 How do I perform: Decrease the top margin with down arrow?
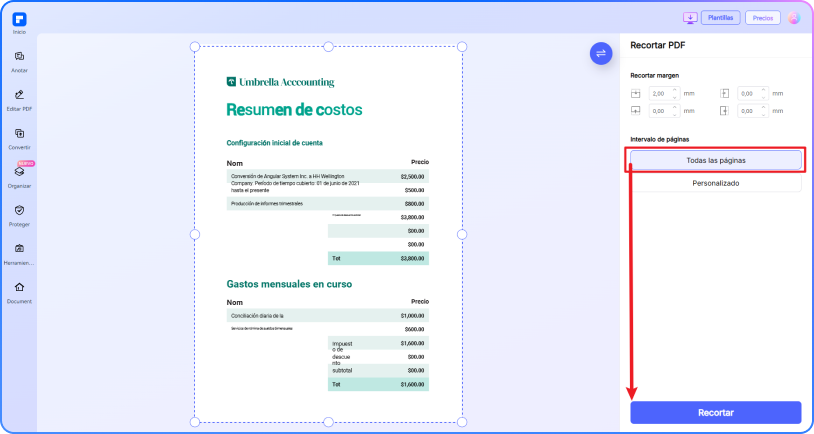[x=675, y=97]
